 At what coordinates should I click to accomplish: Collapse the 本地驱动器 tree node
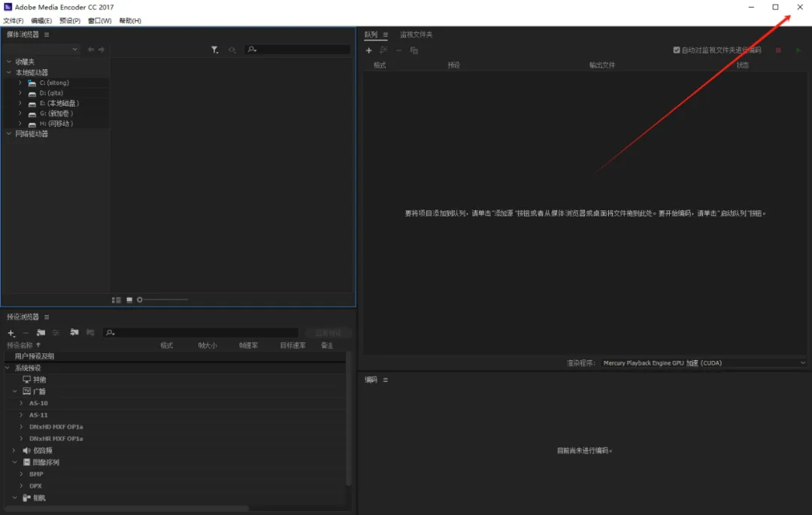(x=9, y=72)
